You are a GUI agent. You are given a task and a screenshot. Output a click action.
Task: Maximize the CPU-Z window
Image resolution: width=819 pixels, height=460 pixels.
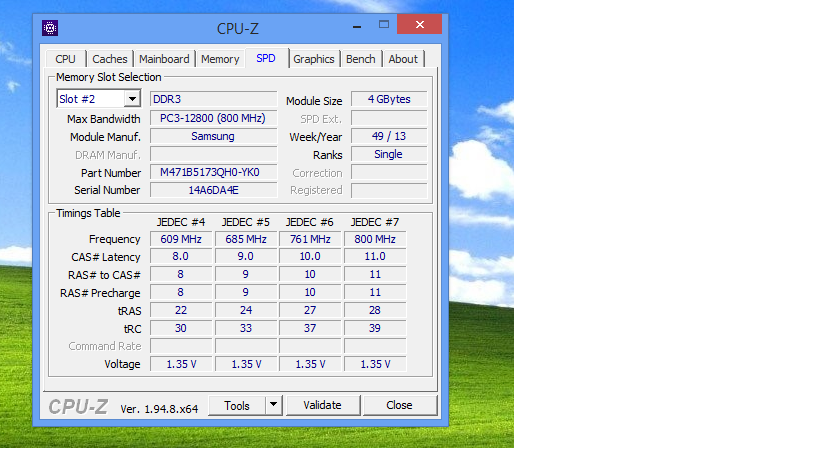pos(384,25)
